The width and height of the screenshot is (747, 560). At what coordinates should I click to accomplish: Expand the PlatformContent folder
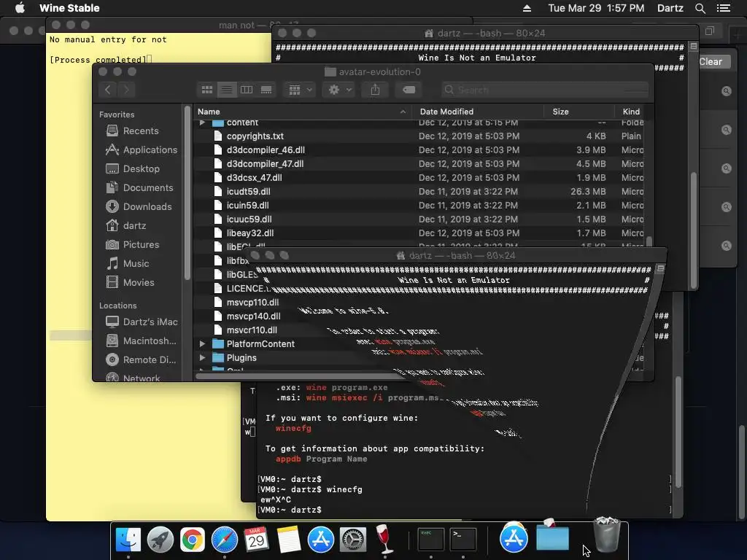coord(203,344)
